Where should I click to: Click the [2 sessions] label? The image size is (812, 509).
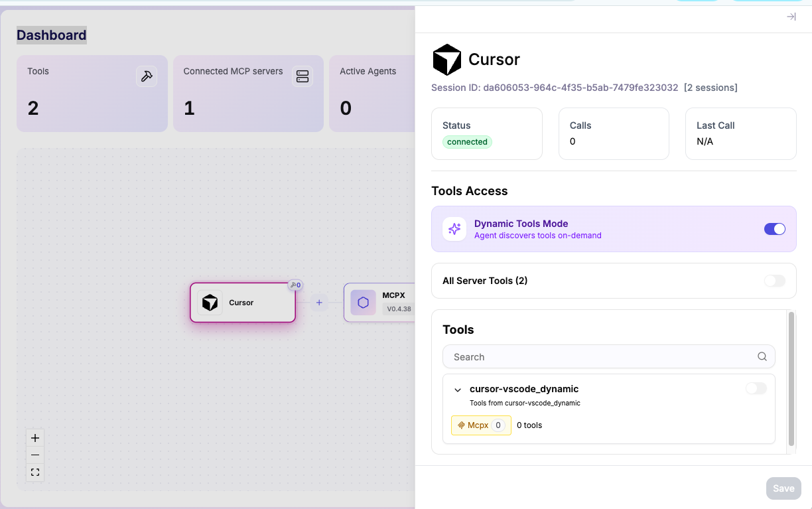[x=710, y=88]
